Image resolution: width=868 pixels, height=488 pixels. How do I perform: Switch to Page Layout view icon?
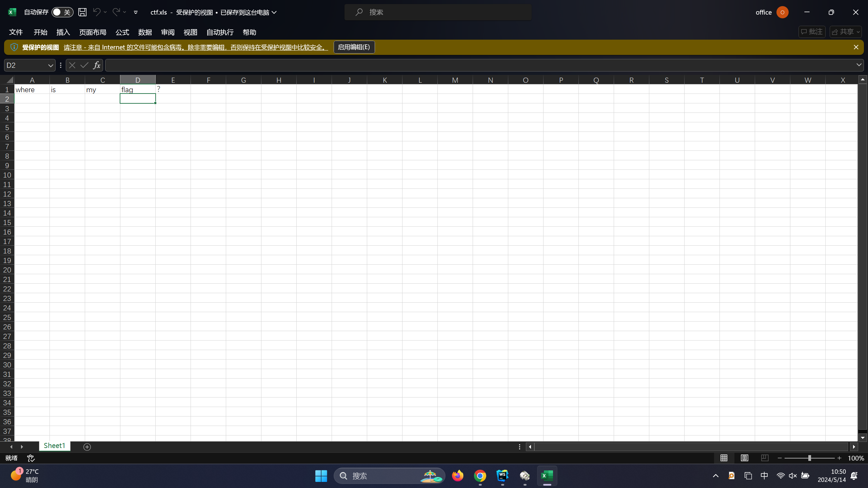(744, 458)
